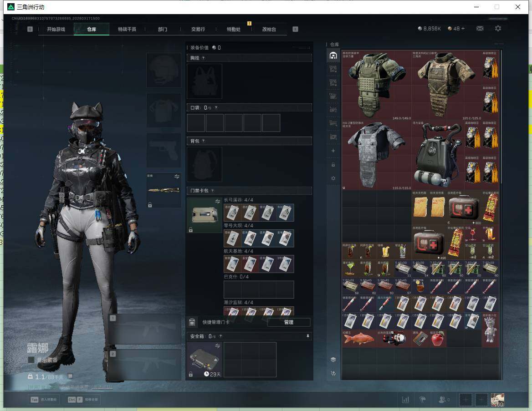Screen dimensions: 532x411
Task: Toggle the lock on the knife slot
Action: click(150, 204)
